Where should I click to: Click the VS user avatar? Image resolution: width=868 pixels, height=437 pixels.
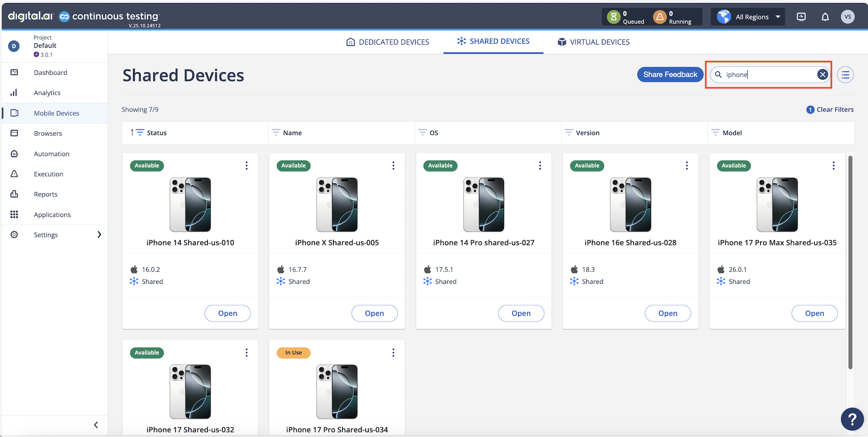pos(847,17)
